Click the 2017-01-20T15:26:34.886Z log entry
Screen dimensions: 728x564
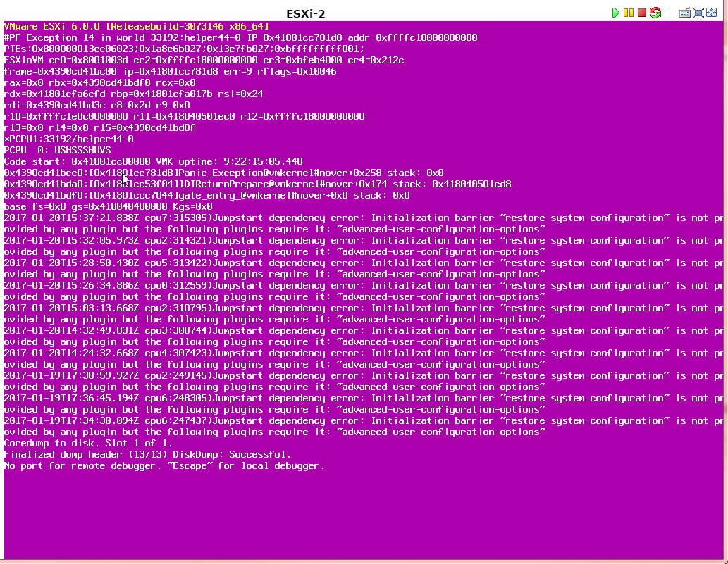point(364,292)
